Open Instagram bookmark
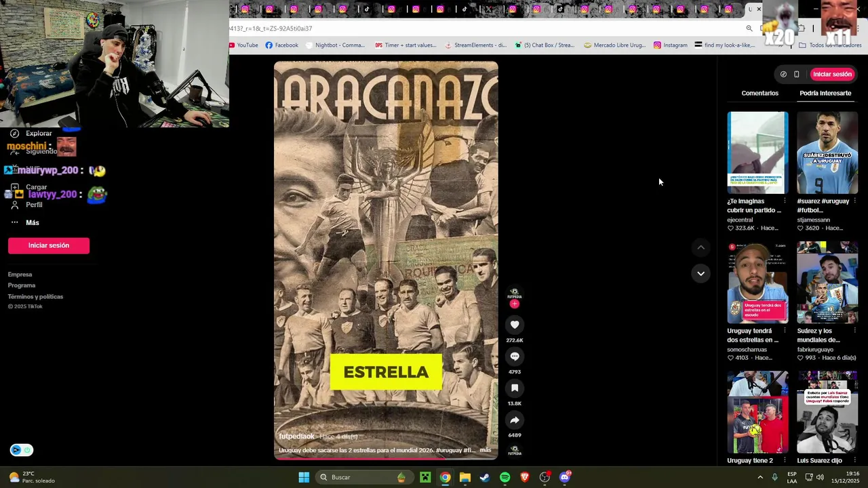The width and height of the screenshot is (868, 488). [671, 45]
